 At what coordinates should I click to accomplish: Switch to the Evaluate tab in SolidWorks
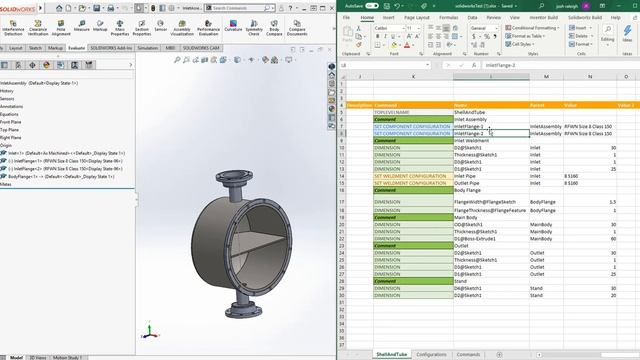click(76, 48)
